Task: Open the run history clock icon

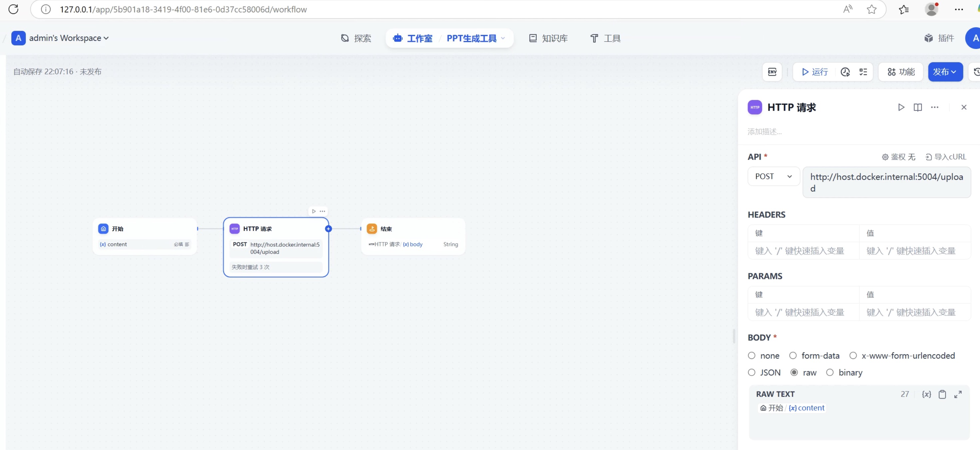Action: click(x=845, y=72)
